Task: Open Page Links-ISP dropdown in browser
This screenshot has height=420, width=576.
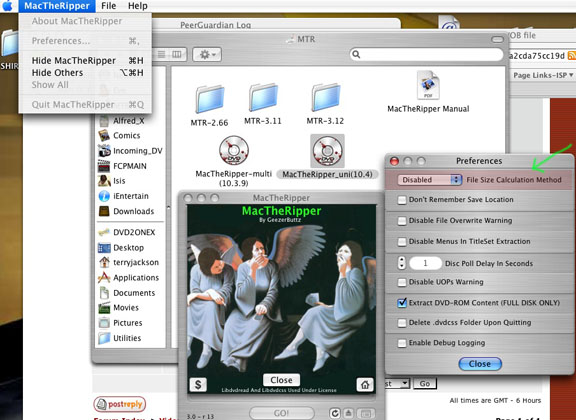Action: tap(543, 75)
